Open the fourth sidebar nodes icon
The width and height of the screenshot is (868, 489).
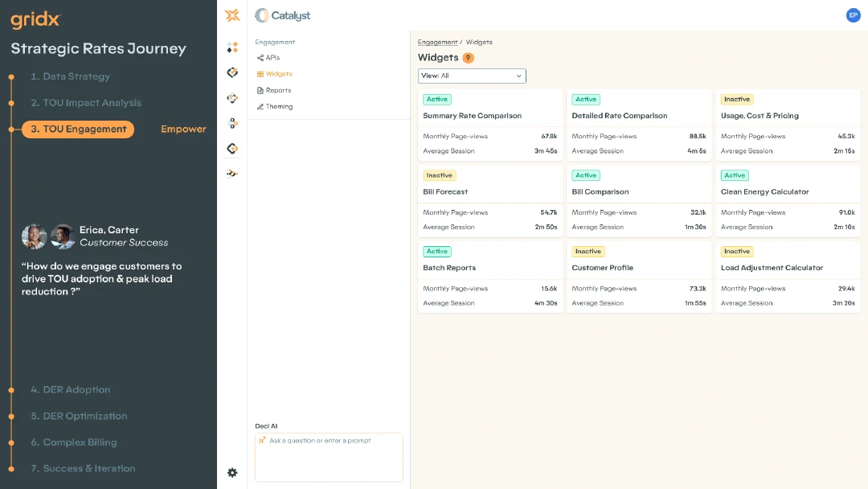(x=232, y=123)
